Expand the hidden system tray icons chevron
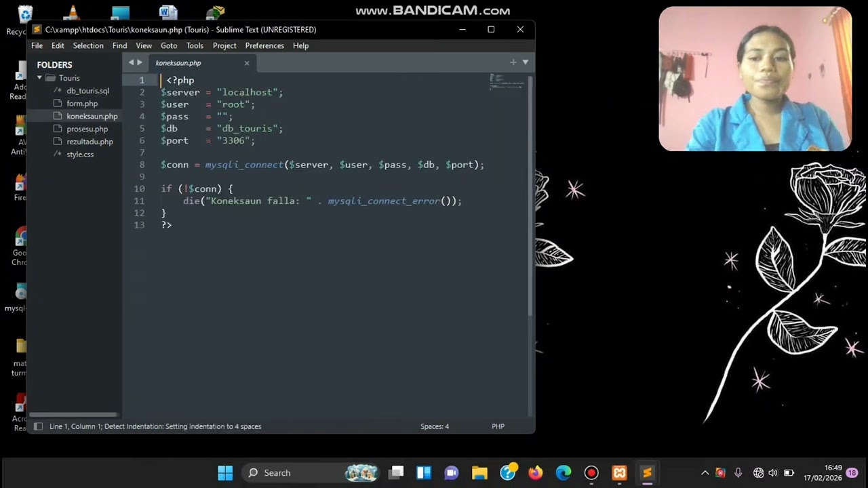 coord(705,472)
